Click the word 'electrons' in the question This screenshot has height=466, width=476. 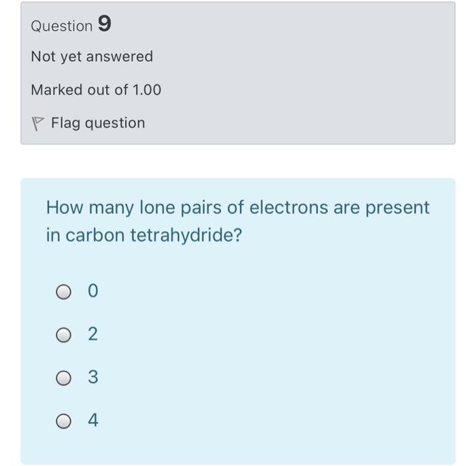(288, 208)
